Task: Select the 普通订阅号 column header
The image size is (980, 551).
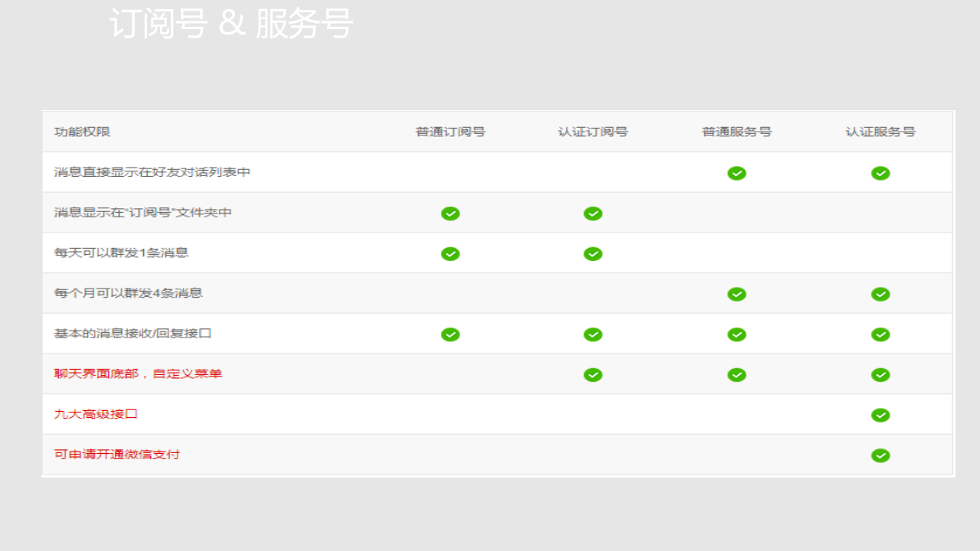Action: (450, 132)
